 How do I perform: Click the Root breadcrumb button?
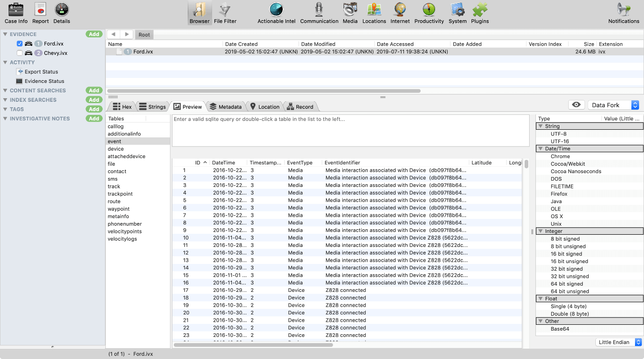point(144,34)
